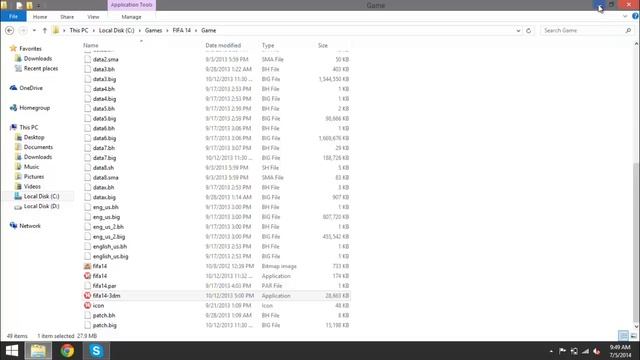Sort files by the Size column
This screenshot has width=640, height=360.
[x=323, y=45]
